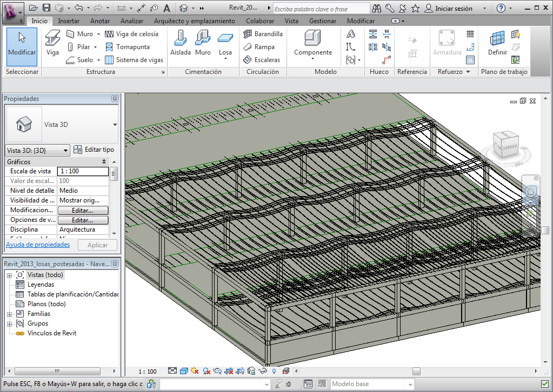Click the Definir work plane icon
553x392 pixels.
[497, 43]
